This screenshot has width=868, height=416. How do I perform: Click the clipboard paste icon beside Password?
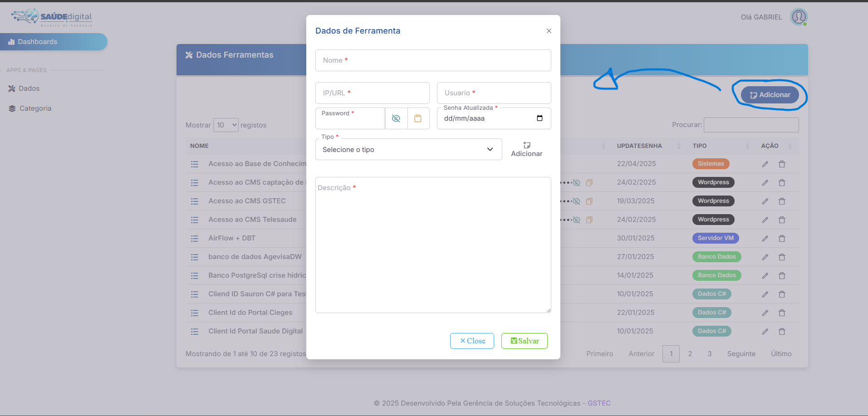[x=418, y=118]
